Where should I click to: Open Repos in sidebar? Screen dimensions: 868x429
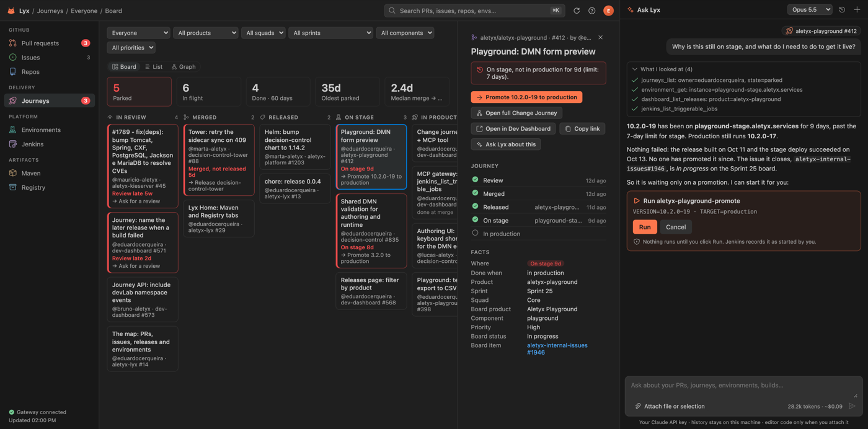50,71
